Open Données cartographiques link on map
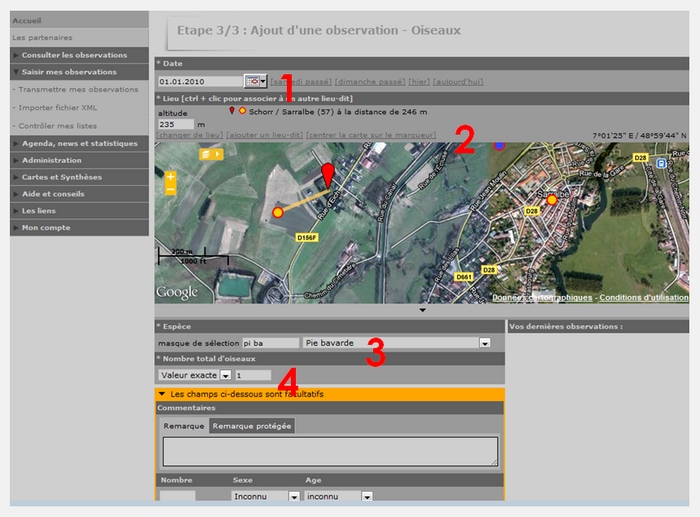700x517 pixels. [x=542, y=297]
